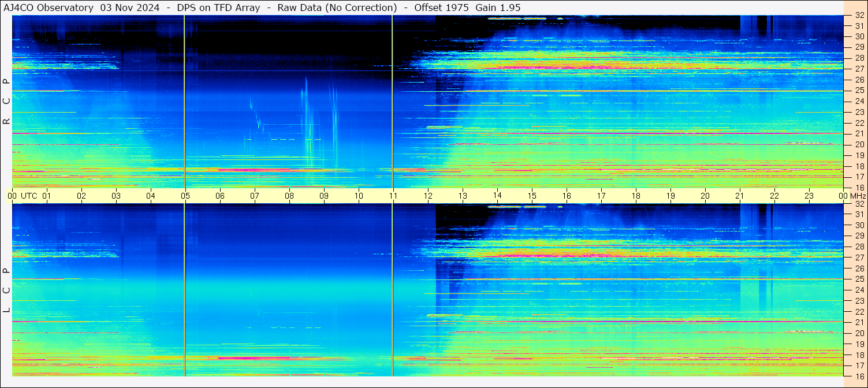Image resolution: width=868 pixels, height=388 pixels.
Task: Select the 03 hour tick on UTC axis
Action: 116,196
